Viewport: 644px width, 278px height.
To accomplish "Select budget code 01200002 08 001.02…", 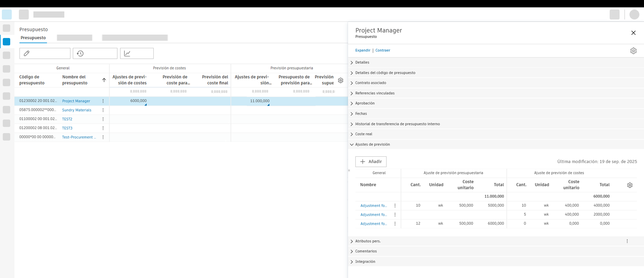I will click(x=38, y=128).
